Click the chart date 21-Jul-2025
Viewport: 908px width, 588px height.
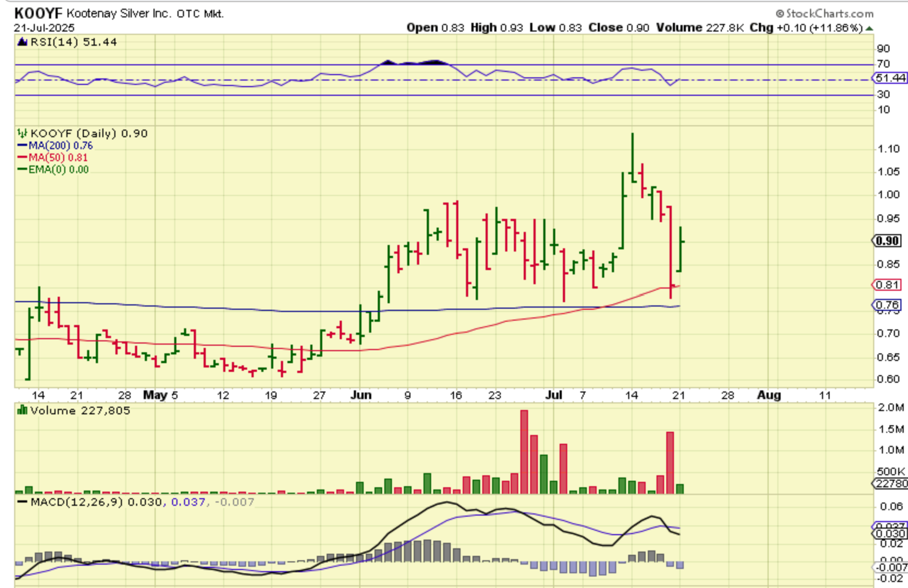(x=45, y=28)
